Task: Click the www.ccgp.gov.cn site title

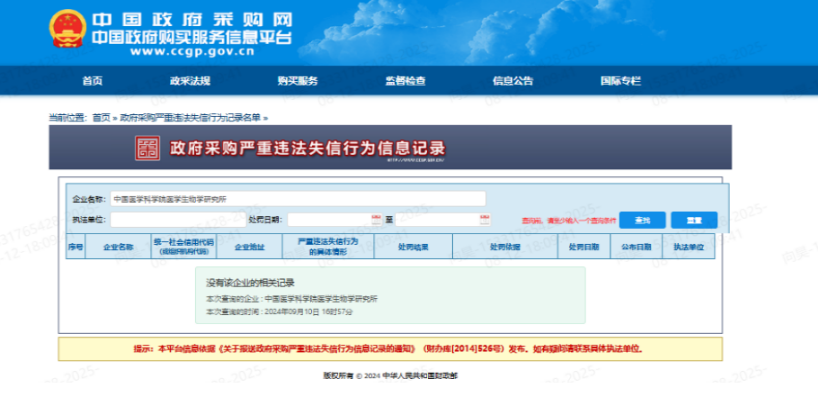Action: coord(192,52)
